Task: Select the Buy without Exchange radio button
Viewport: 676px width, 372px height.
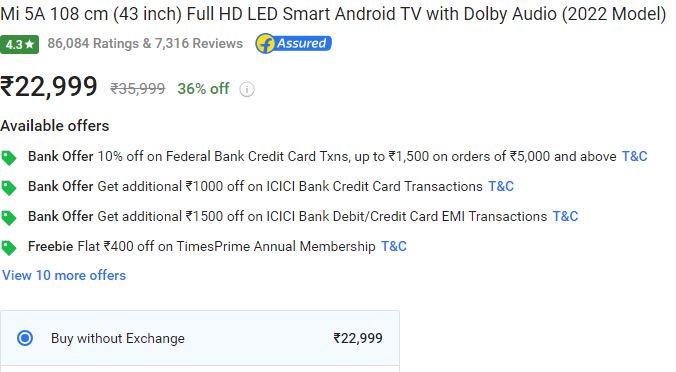Action: [25, 338]
